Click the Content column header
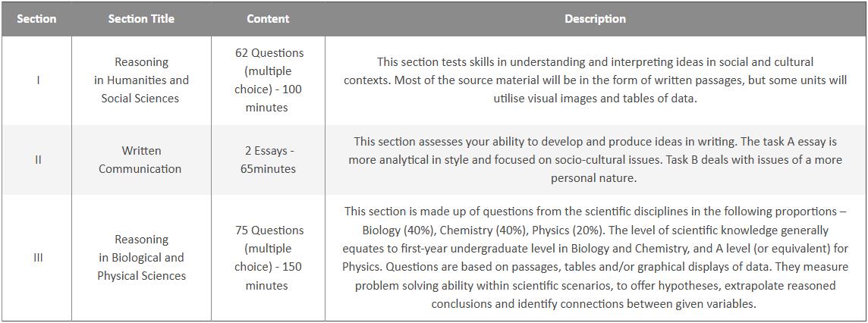Image resolution: width=868 pixels, height=323 pixels. [268, 19]
